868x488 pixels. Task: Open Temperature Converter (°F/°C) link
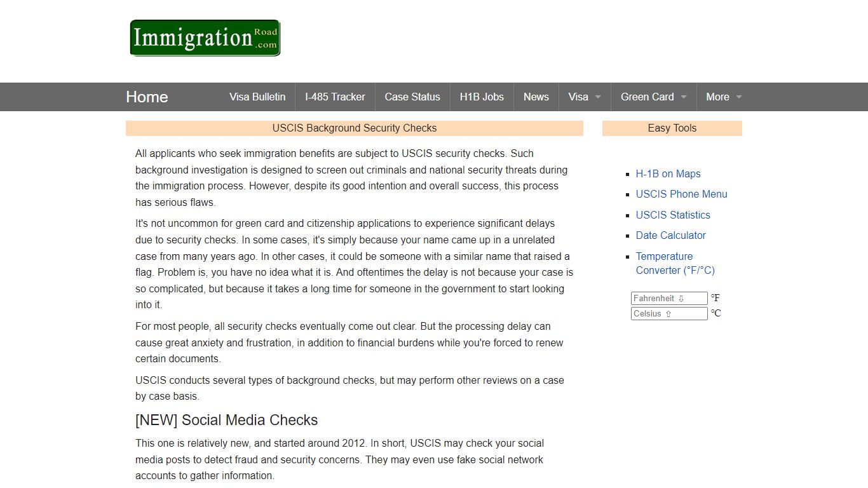click(x=675, y=263)
